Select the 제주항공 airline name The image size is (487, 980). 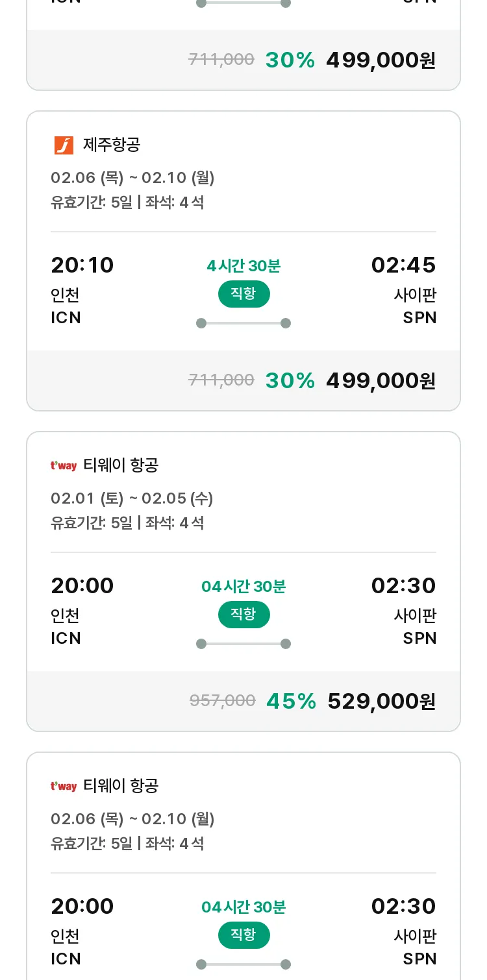pos(112,145)
